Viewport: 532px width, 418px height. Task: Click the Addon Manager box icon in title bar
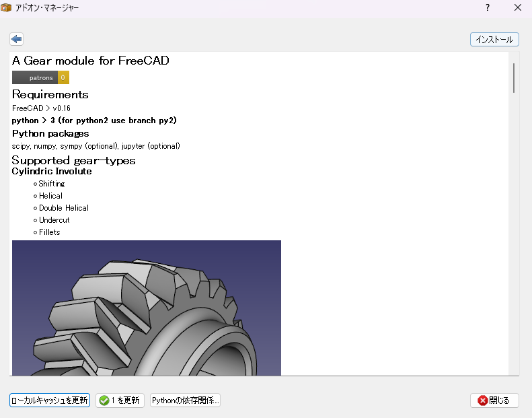tap(6, 7)
